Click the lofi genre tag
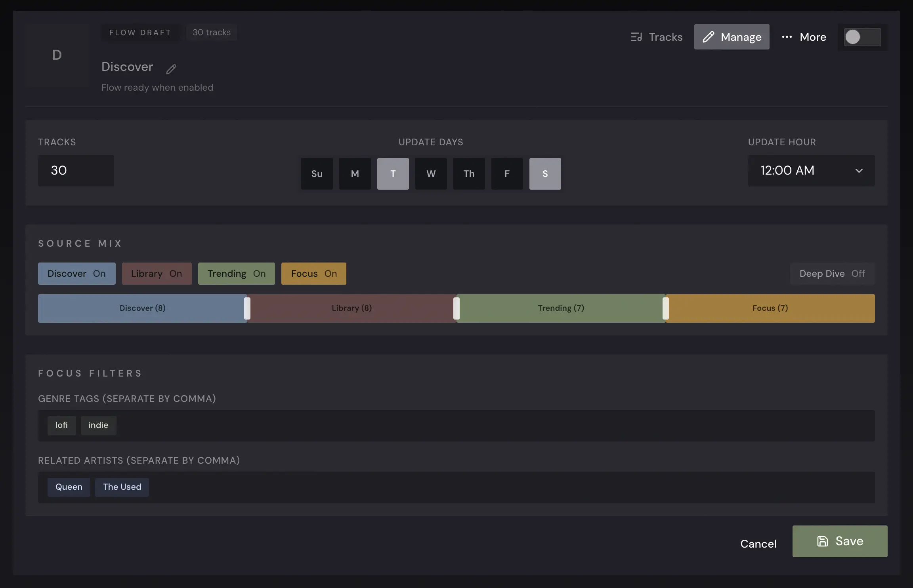The image size is (913, 588). (x=62, y=425)
